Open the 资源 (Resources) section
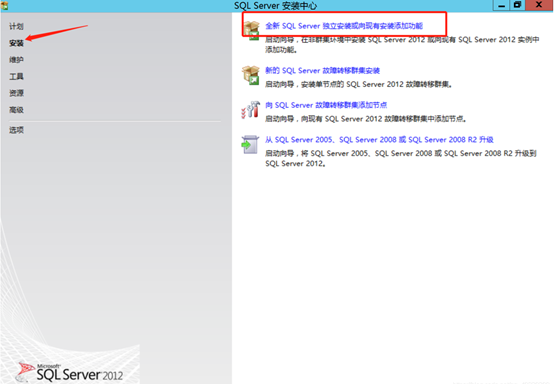Viewport: 554px width, 384px height. pos(16,93)
